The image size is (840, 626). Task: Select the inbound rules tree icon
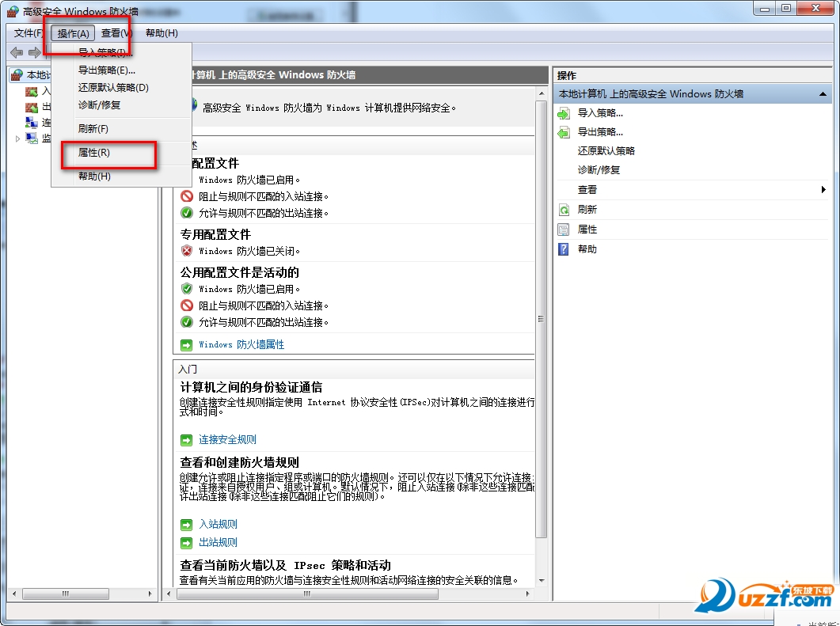32,92
